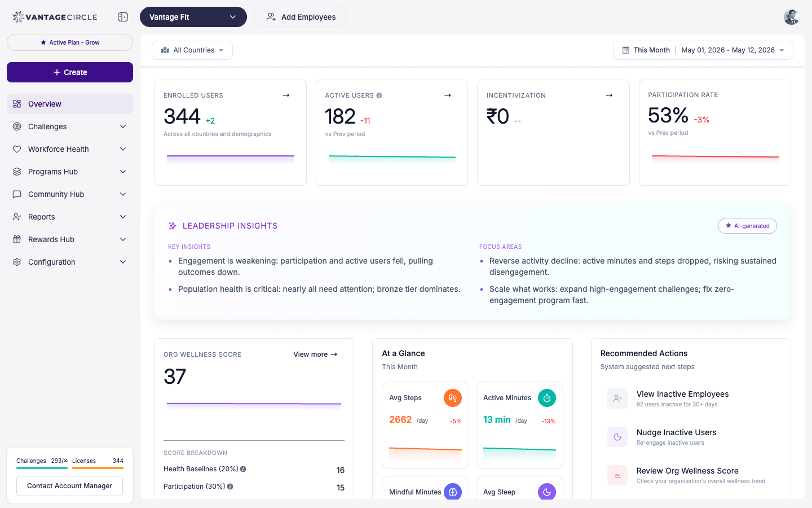This screenshot has width=812, height=508.
Task: Click Contact Account Manager button
Action: pyautogui.click(x=70, y=486)
